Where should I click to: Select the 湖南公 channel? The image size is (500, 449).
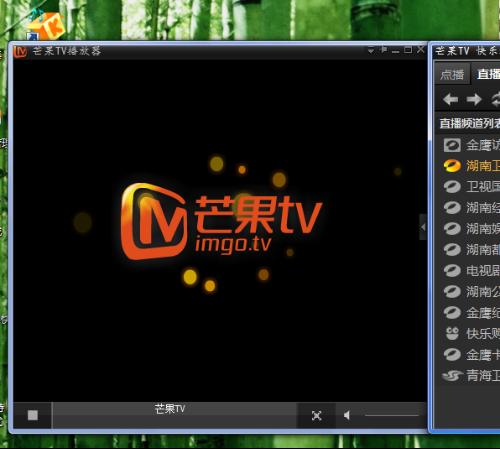tap(471, 292)
